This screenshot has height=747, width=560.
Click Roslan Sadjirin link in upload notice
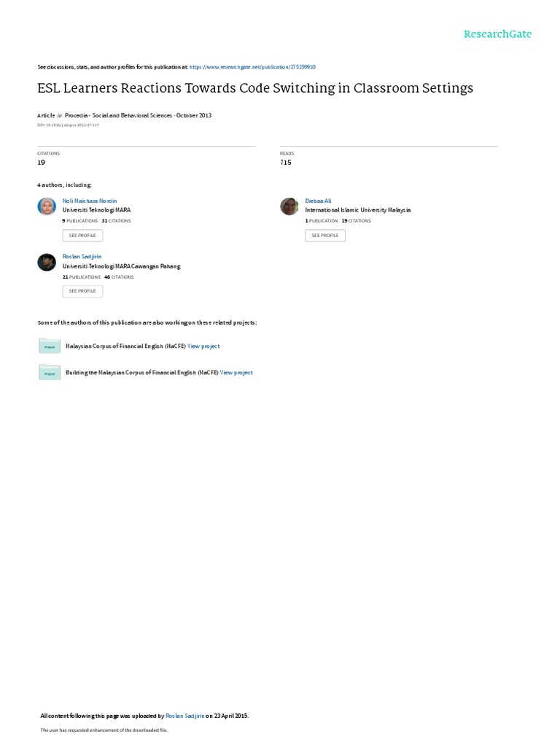(x=184, y=716)
